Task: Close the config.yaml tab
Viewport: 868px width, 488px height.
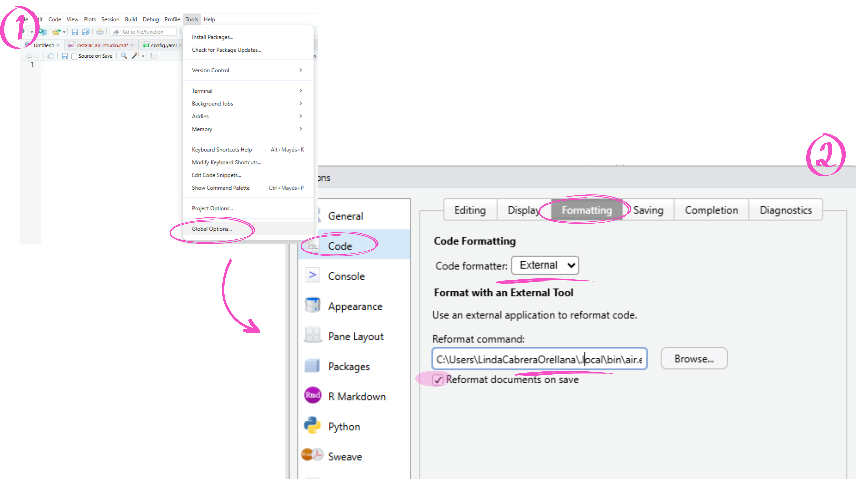Action: tap(180, 45)
